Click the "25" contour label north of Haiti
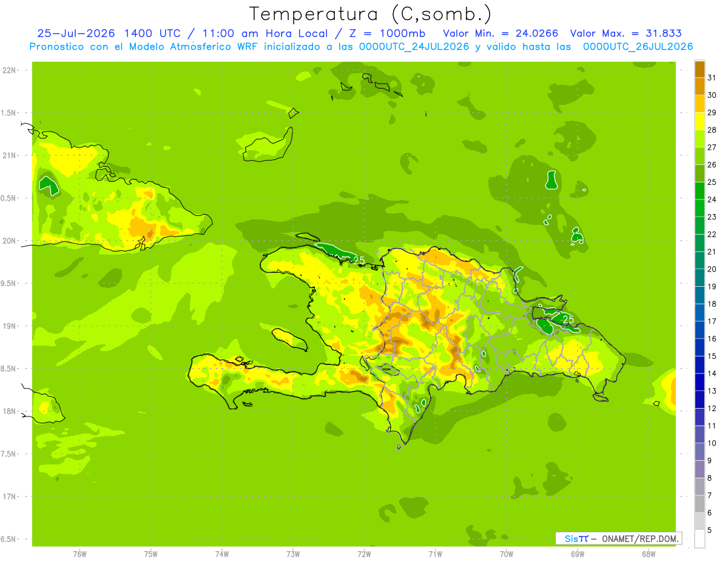Image resolution: width=728 pixels, height=562 pixels. (359, 260)
